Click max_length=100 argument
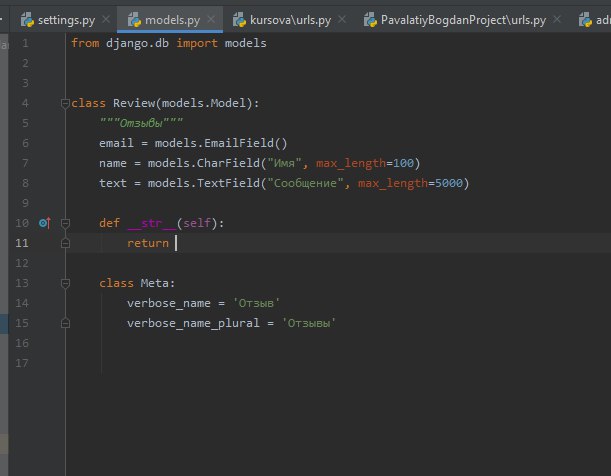The image size is (611, 476). (365, 163)
